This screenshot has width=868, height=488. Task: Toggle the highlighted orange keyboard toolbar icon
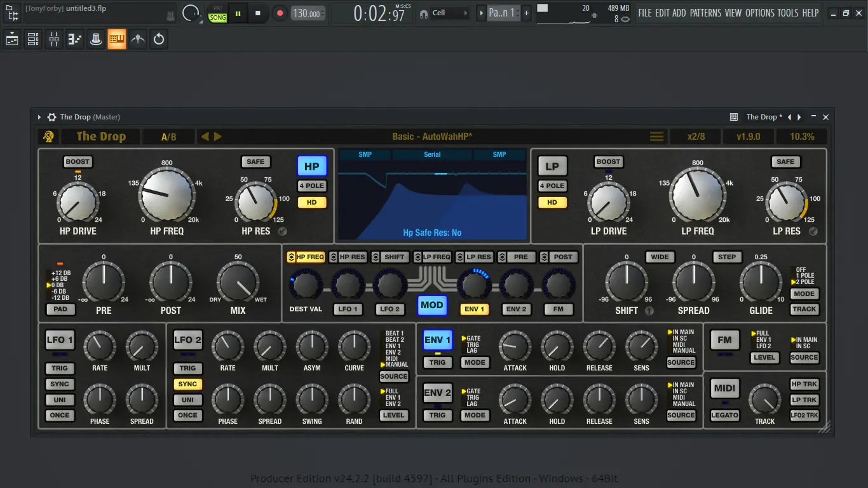click(x=117, y=39)
